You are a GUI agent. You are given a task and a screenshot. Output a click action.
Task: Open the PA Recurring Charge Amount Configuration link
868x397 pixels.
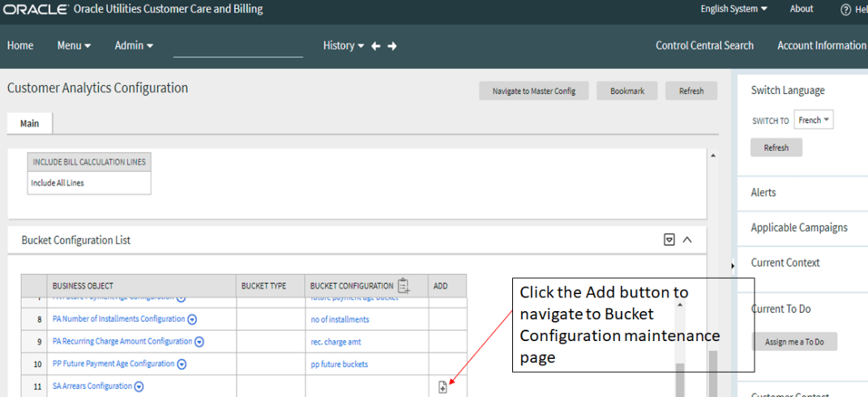(x=122, y=342)
